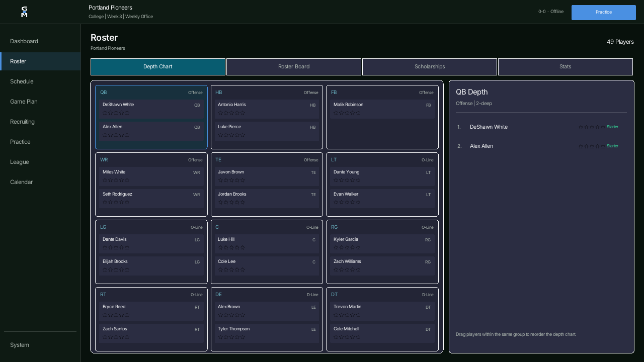Open the Dashboard page
The width and height of the screenshot is (644, 362).
(x=40, y=41)
